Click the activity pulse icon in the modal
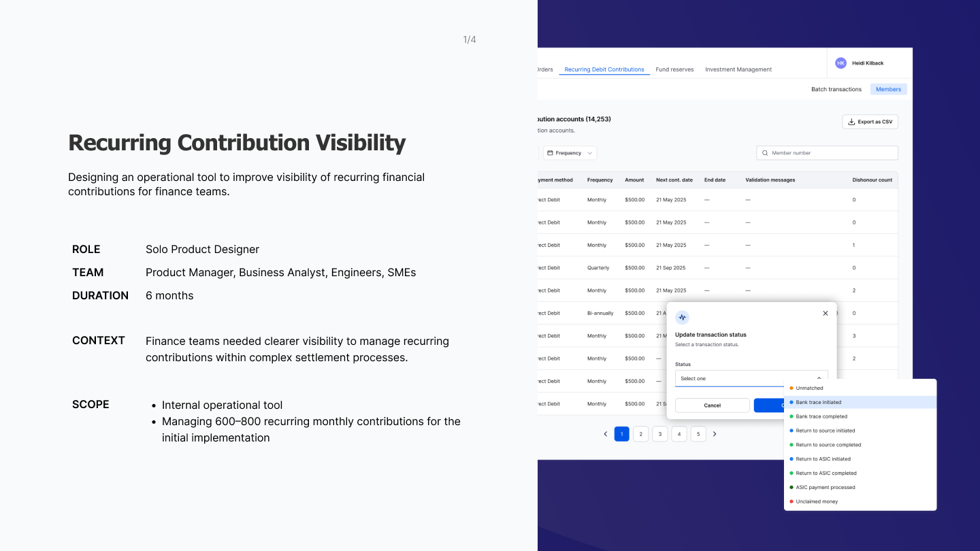 click(682, 317)
